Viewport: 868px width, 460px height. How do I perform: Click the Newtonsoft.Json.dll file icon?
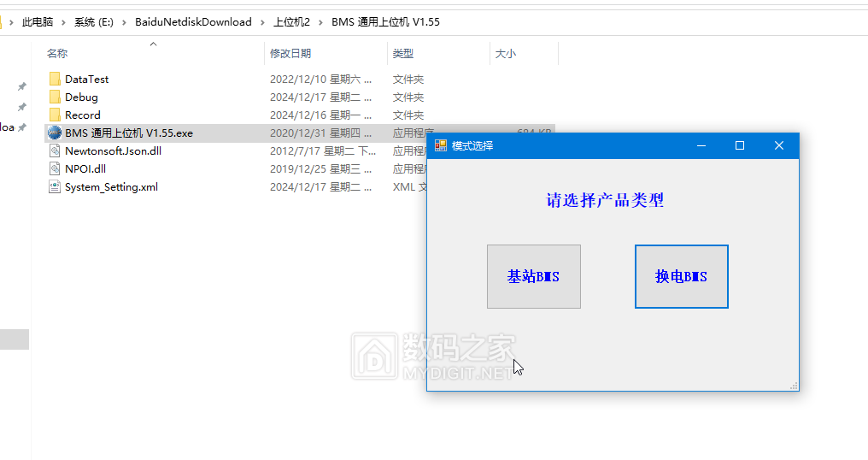[x=55, y=151]
